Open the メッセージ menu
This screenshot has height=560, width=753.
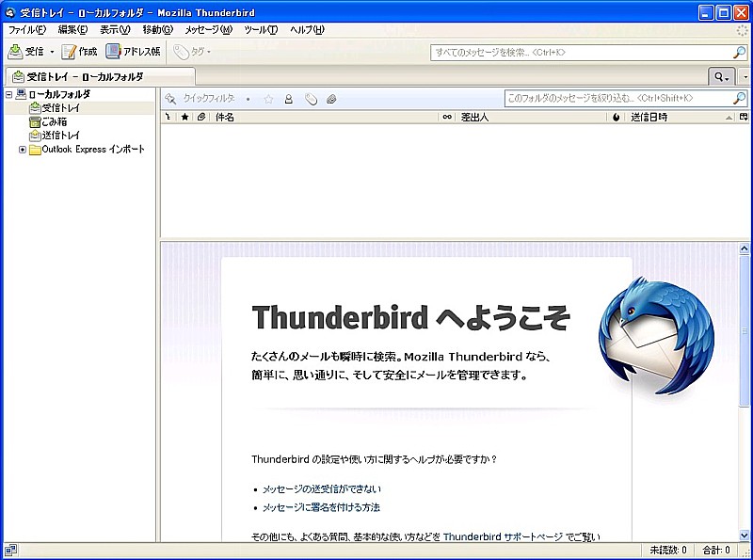pos(208,30)
